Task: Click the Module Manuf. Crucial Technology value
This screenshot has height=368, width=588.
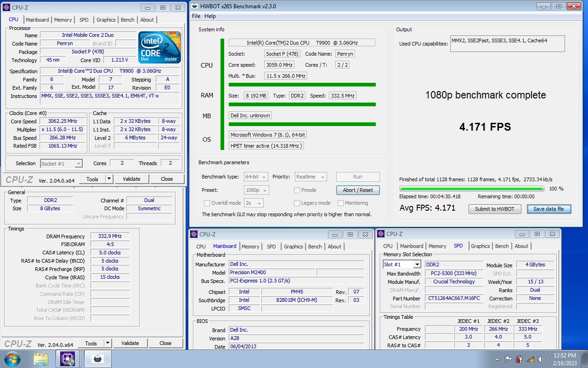Action: (x=454, y=282)
